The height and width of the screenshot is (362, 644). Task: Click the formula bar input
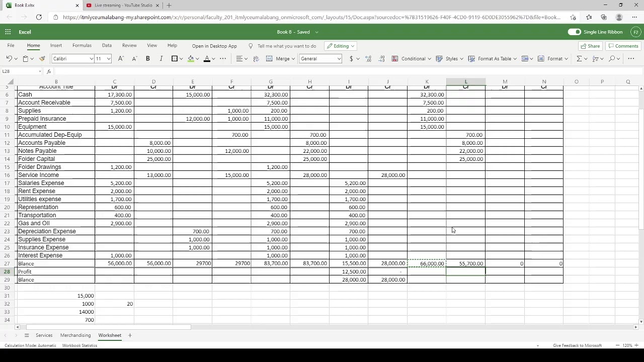[x=347, y=71]
